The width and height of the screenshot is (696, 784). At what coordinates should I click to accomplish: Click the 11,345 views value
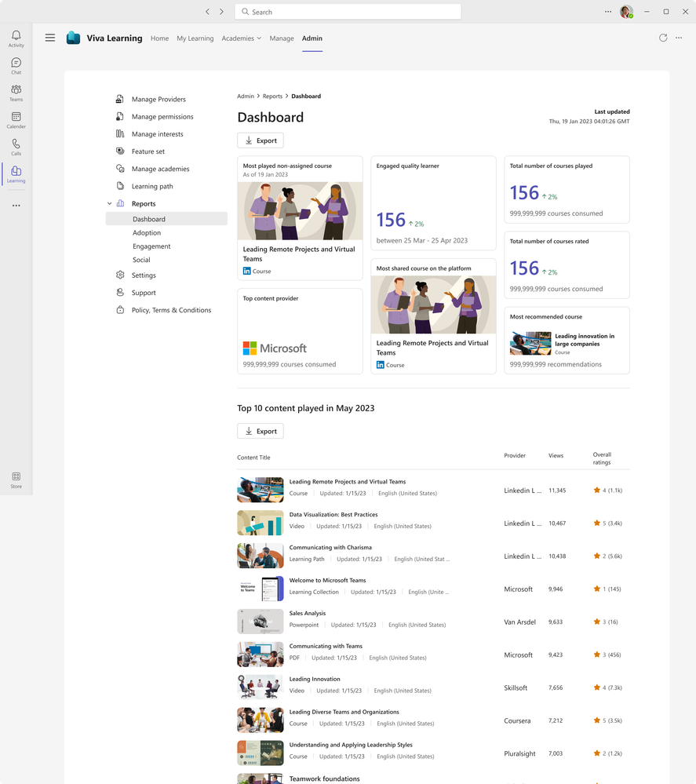[x=557, y=490]
